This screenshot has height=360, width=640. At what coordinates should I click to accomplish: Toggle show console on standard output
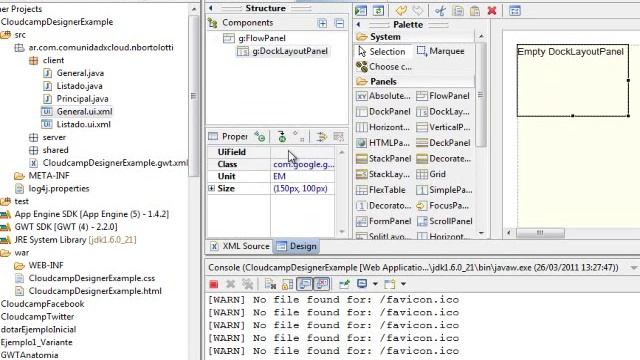(x=304, y=284)
